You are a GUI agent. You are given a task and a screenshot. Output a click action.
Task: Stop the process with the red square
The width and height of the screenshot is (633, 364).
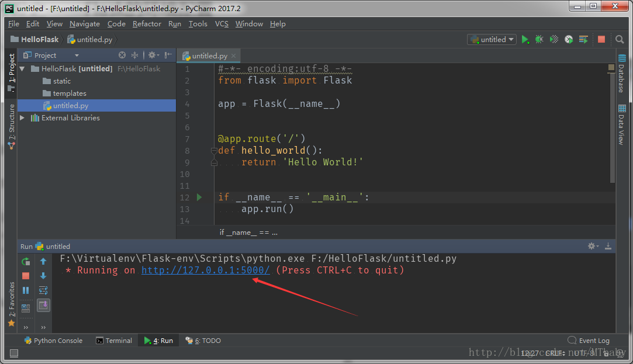pyautogui.click(x=601, y=39)
